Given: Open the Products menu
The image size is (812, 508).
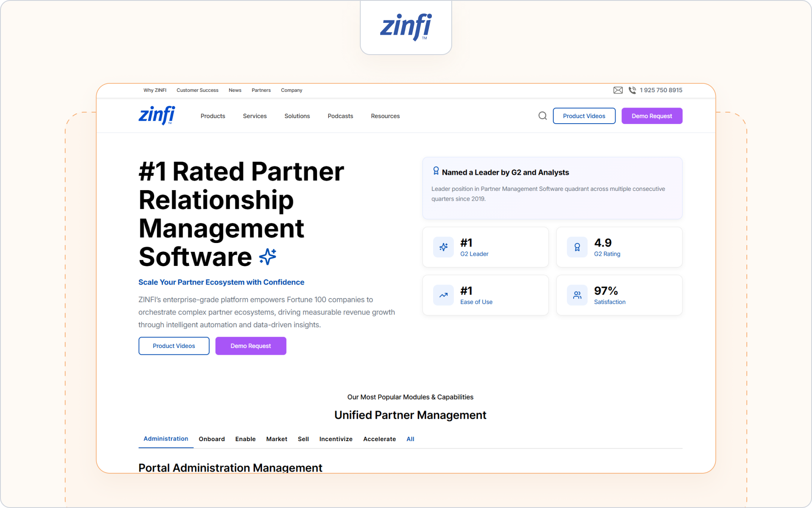Looking at the screenshot, I should tap(213, 116).
